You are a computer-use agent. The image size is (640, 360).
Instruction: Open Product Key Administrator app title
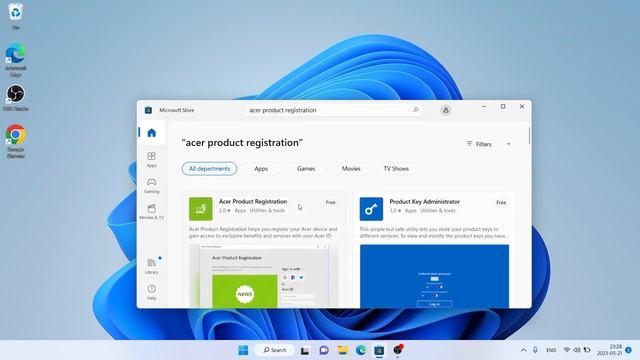tap(424, 202)
